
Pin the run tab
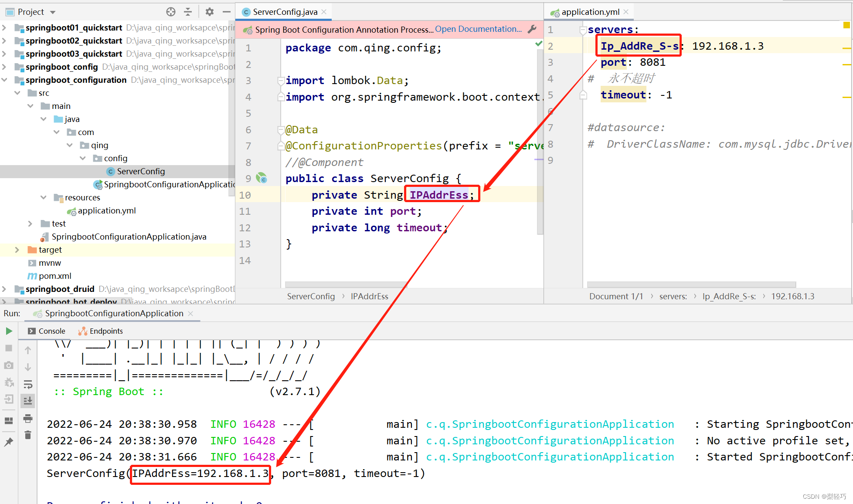click(x=9, y=442)
